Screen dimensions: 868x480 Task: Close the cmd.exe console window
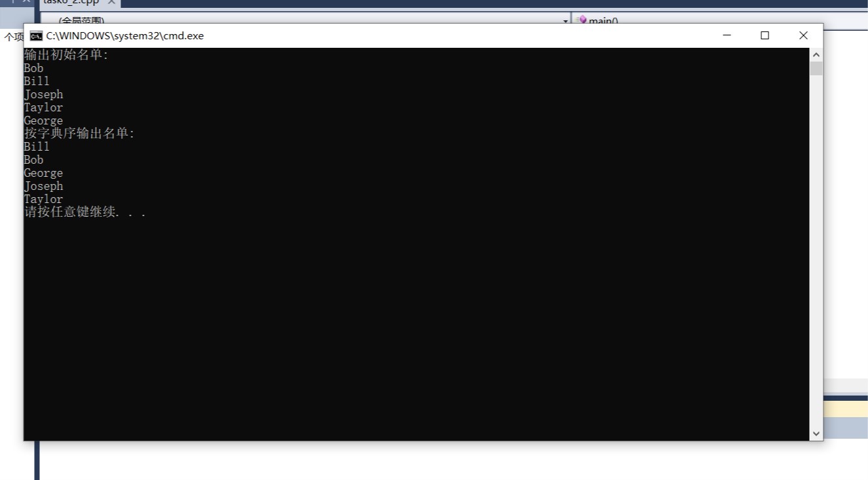click(x=803, y=35)
